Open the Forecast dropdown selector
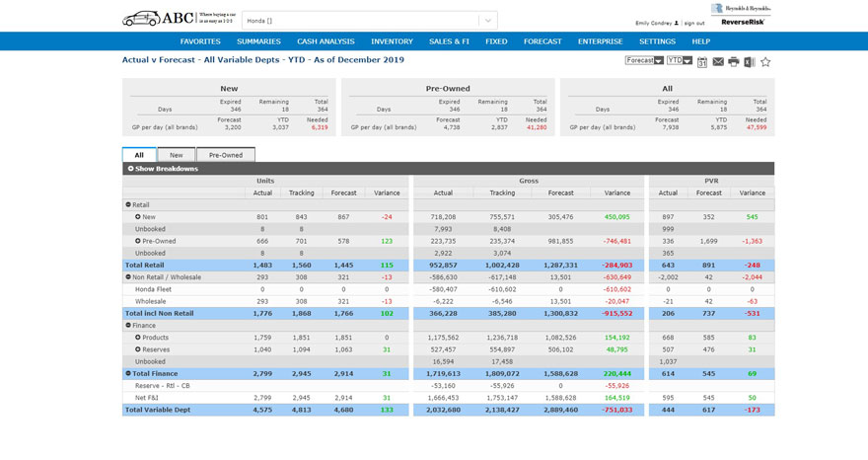This screenshot has height=460, width=868. 644,60
